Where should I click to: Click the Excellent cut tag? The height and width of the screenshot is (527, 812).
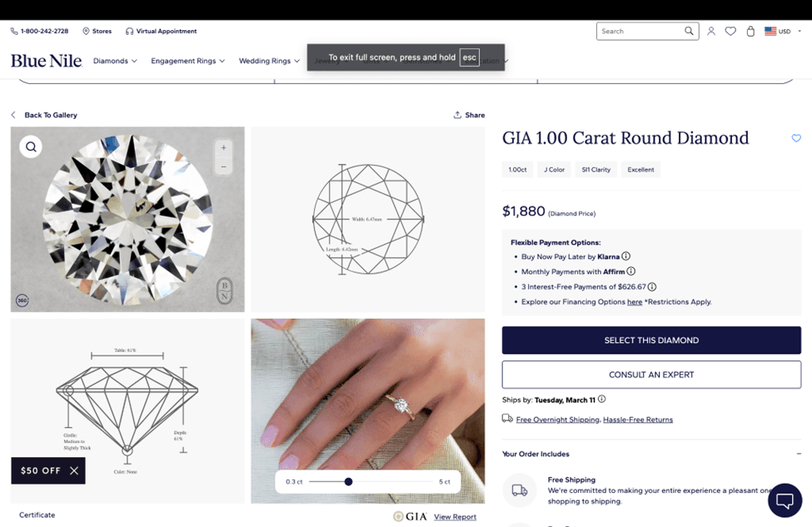[640, 169]
